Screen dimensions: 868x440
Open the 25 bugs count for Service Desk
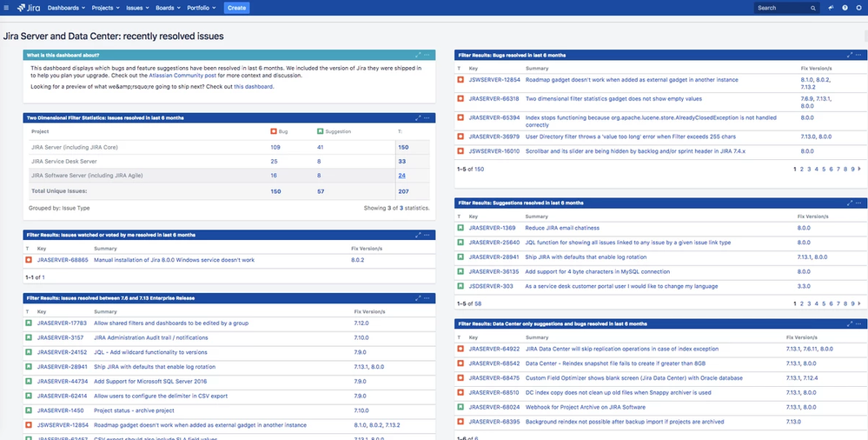pos(274,161)
